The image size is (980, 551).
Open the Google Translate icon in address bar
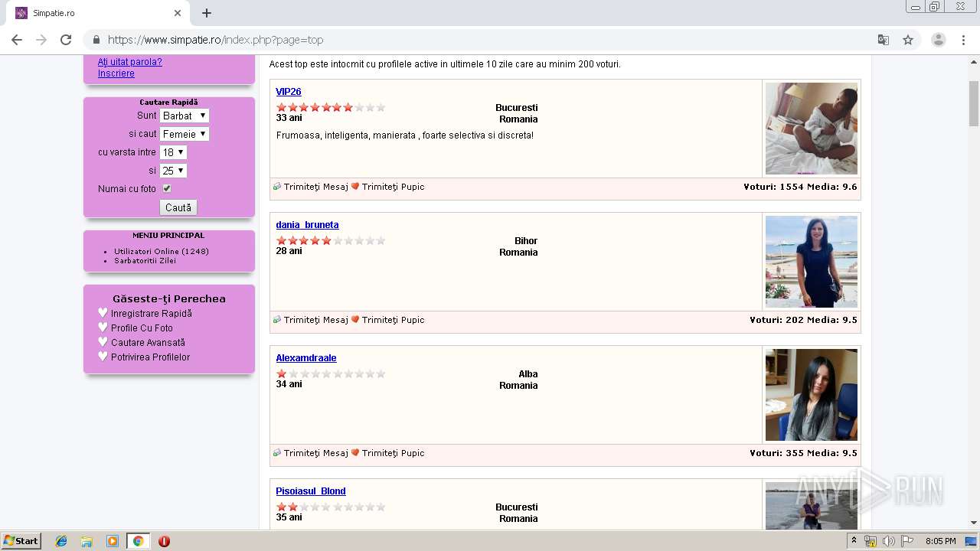click(884, 40)
